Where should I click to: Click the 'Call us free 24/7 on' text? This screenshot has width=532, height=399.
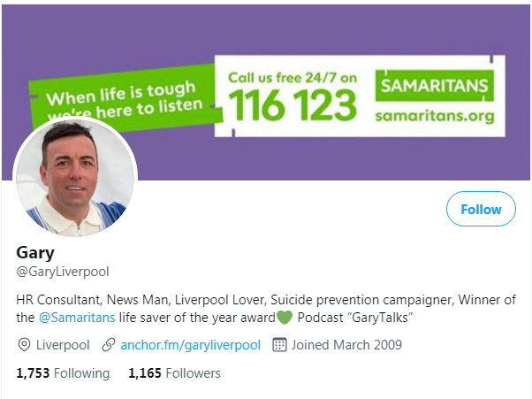[293, 78]
